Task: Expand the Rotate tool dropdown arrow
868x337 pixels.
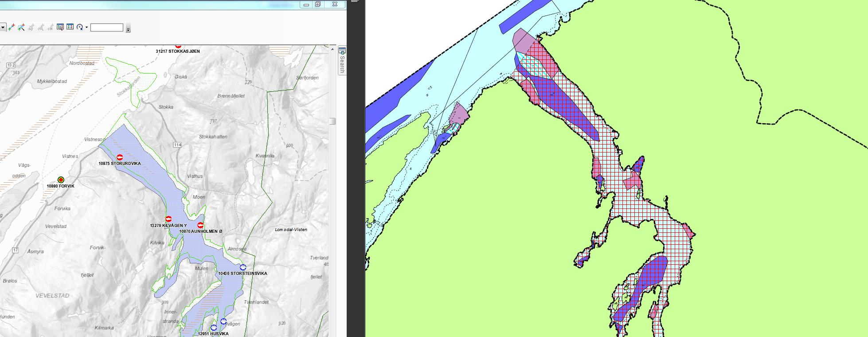Action: (x=86, y=27)
